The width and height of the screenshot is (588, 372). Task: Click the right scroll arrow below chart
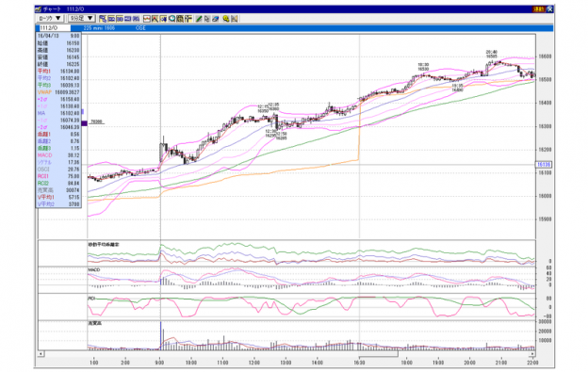(532, 354)
